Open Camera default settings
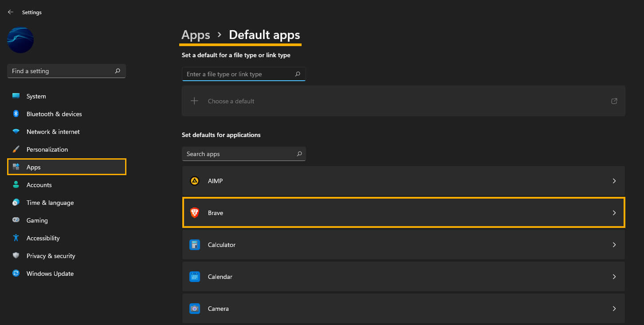This screenshot has width=644, height=325. click(404, 309)
